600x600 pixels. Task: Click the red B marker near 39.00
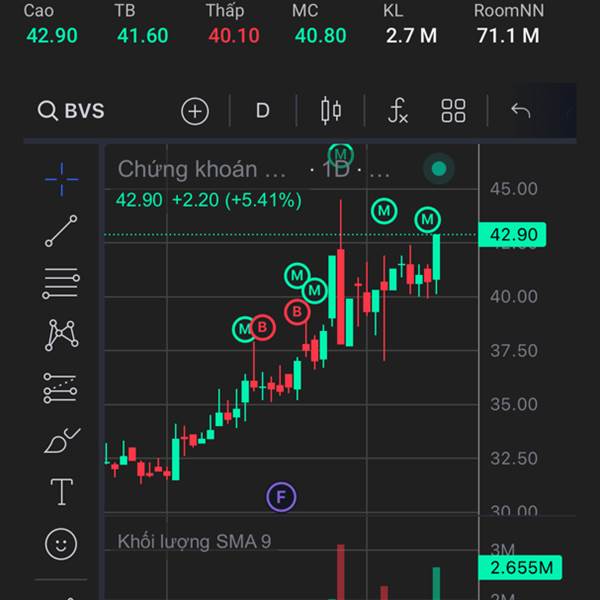click(x=297, y=312)
